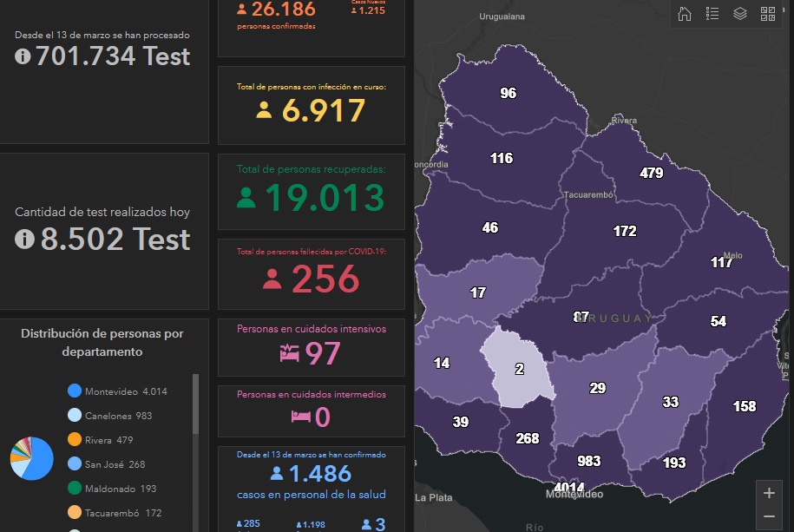Click the department distribution pie chart
The height and width of the screenshot is (532, 794).
tap(31, 458)
